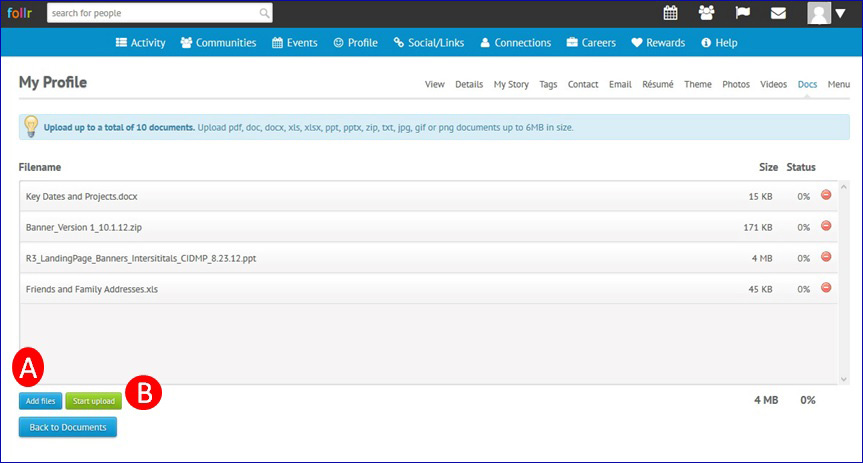Switch to the Tags tab
The width and height of the screenshot is (863, 463).
(548, 84)
